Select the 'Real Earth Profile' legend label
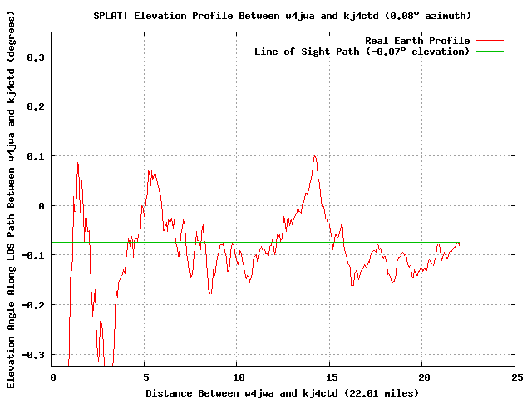532x399 pixels. [417, 41]
